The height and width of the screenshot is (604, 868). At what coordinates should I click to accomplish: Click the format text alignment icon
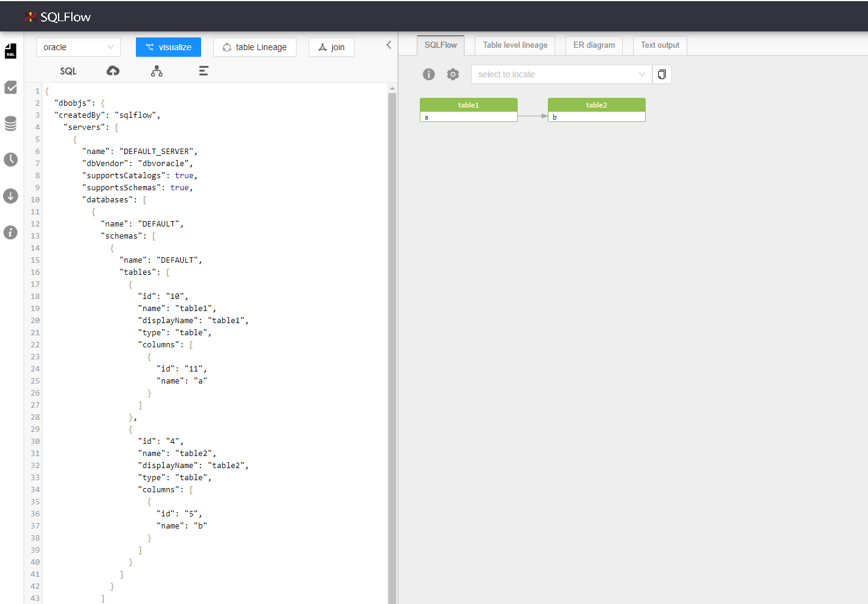pos(204,71)
